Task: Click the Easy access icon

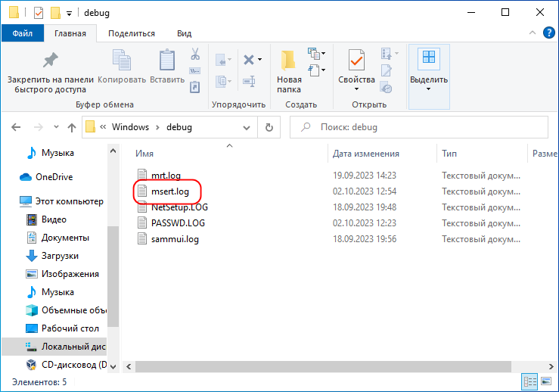Action: [314, 70]
